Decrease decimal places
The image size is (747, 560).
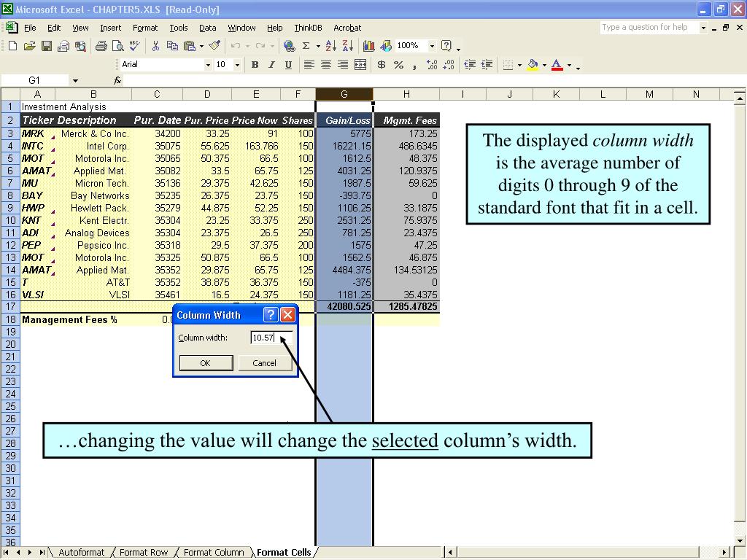pyautogui.click(x=449, y=65)
